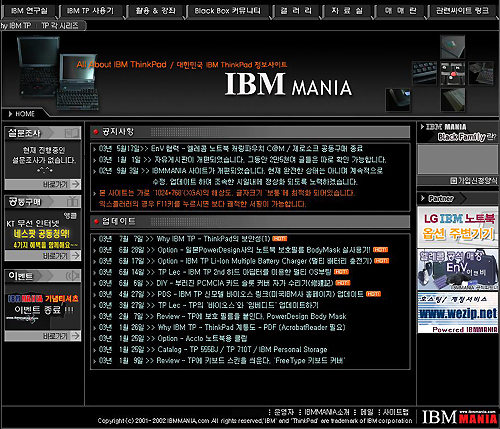
Task: Open the TrackPoint red button thumbnail
Action: tap(452, 73)
